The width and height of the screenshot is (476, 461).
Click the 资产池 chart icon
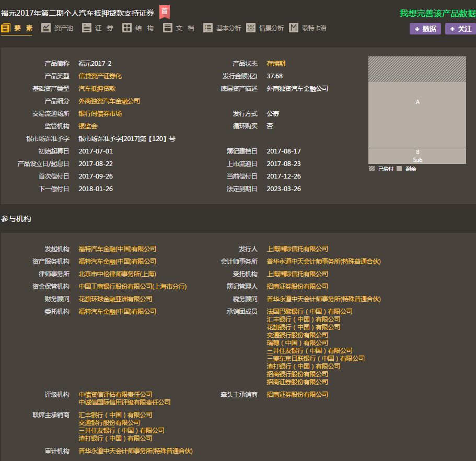tap(46, 28)
